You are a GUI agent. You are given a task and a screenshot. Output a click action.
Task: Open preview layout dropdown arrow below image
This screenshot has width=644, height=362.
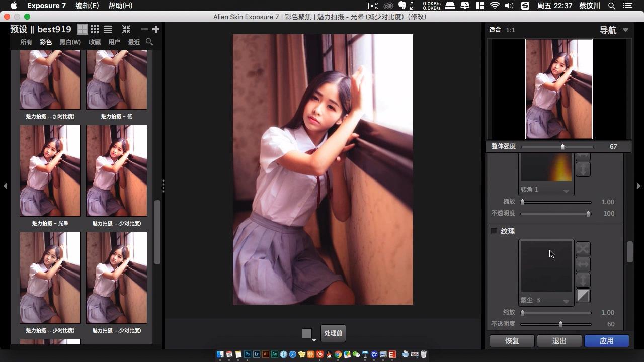tap(314, 340)
